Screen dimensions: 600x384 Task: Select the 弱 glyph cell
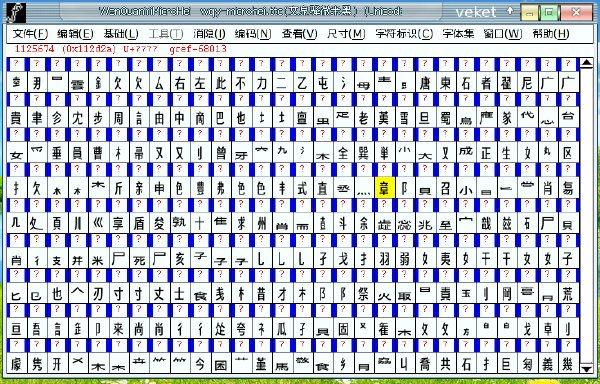(x=404, y=258)
